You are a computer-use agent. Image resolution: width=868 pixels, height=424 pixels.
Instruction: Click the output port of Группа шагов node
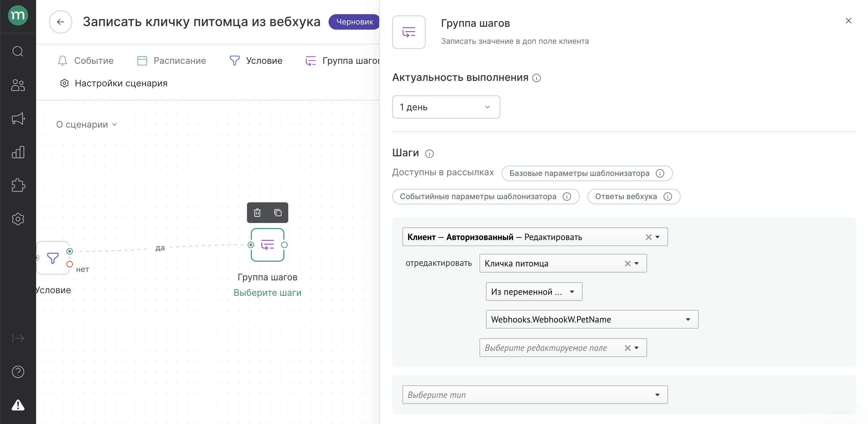[284, 245]
